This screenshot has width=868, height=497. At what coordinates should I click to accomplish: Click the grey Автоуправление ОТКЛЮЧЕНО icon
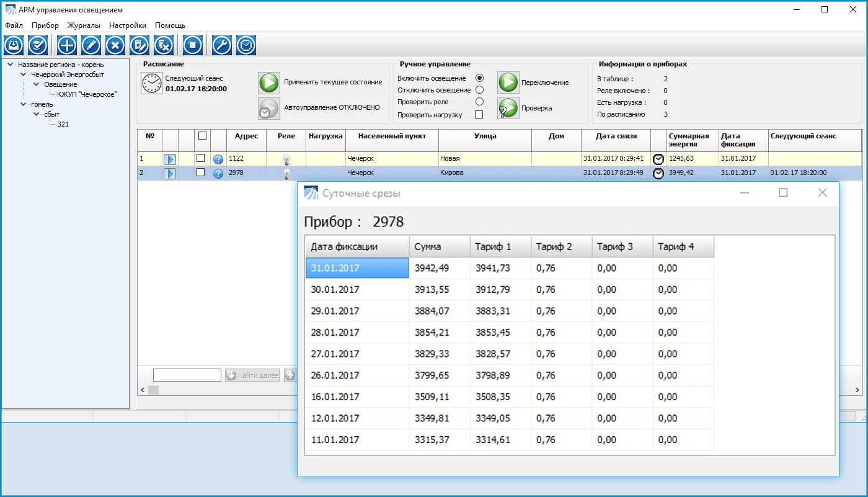269,108
